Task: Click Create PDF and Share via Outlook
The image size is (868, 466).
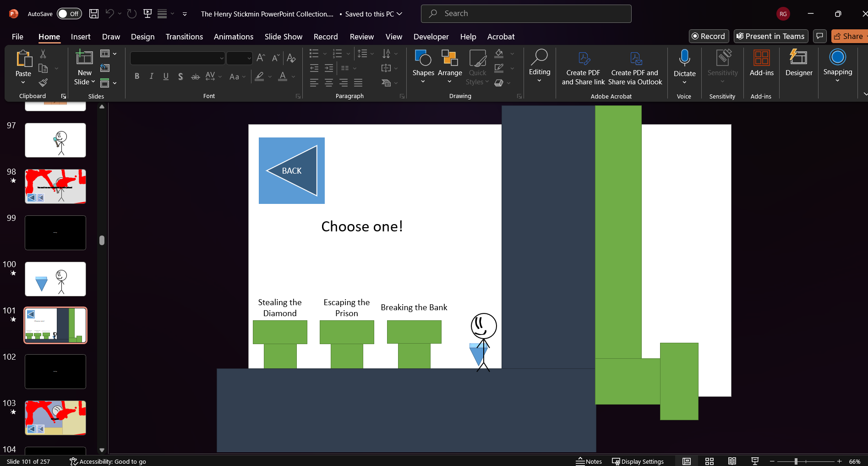Action: 635,69
